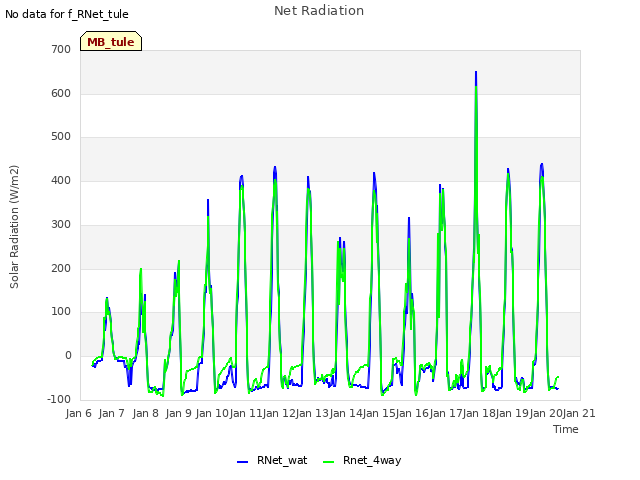Click the Solar Radiation (W/m2) axis label
Image resolution: width=640 pixels, height=480 pixels.
14,227
